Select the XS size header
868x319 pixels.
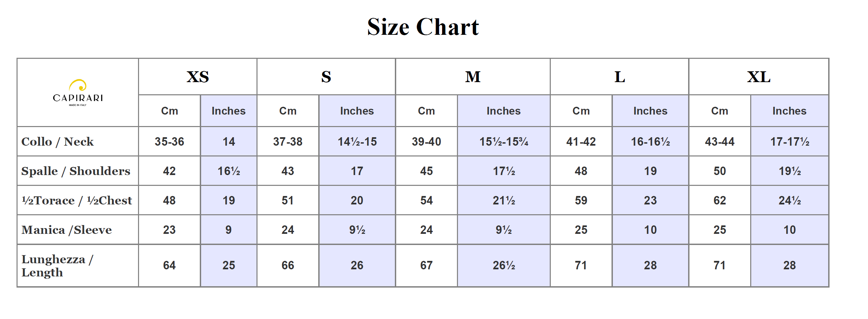[x=198, y=77]
